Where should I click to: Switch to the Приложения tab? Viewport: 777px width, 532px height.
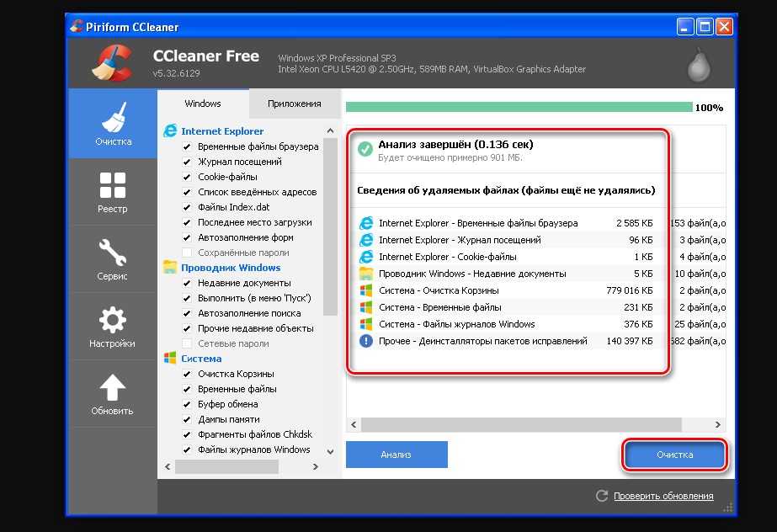tap(294, 104)
